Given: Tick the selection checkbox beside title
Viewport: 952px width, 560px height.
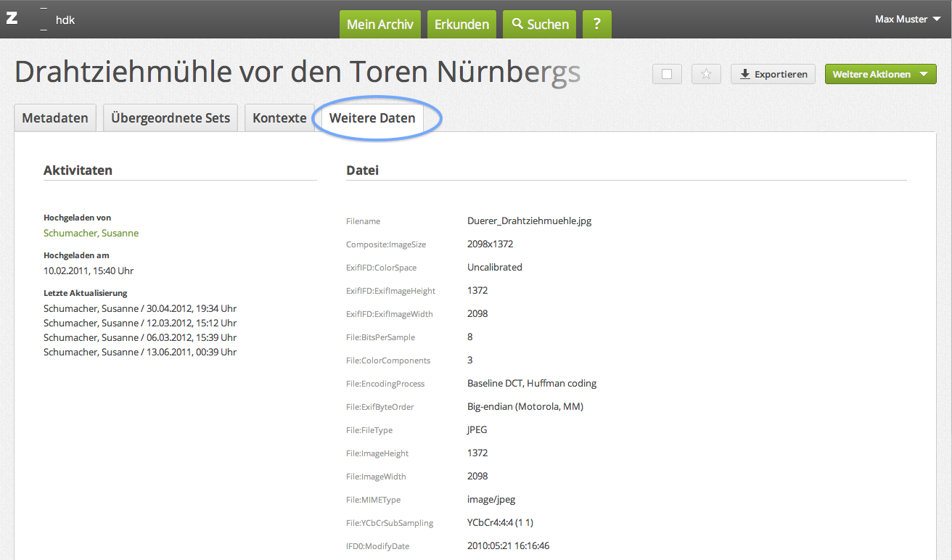Looking at the screenshot, I should click(667, 74).
